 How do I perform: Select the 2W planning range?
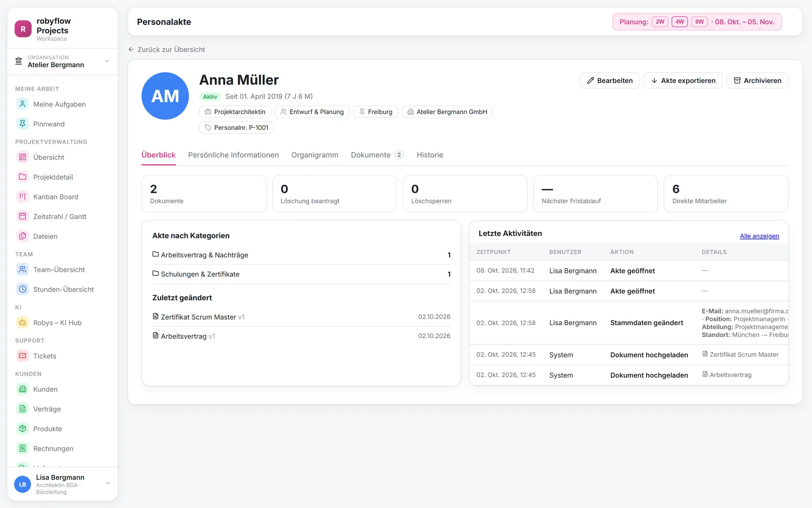[x=660, y=22]
